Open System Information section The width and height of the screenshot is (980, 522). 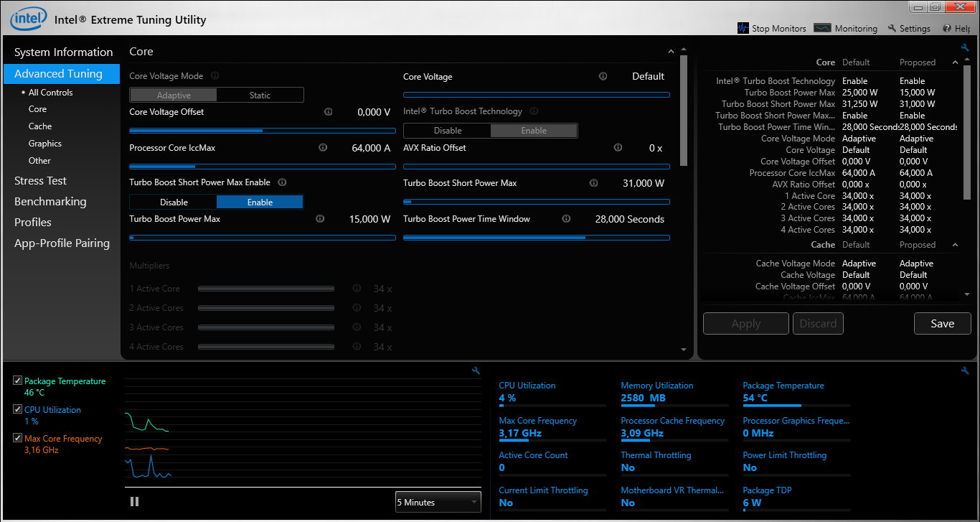64,52
